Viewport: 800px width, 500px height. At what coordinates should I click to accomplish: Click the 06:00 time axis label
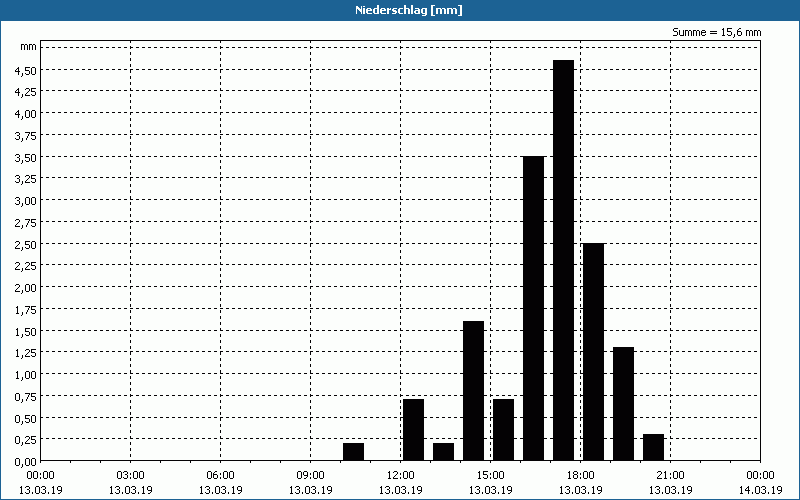click(220, 476)
